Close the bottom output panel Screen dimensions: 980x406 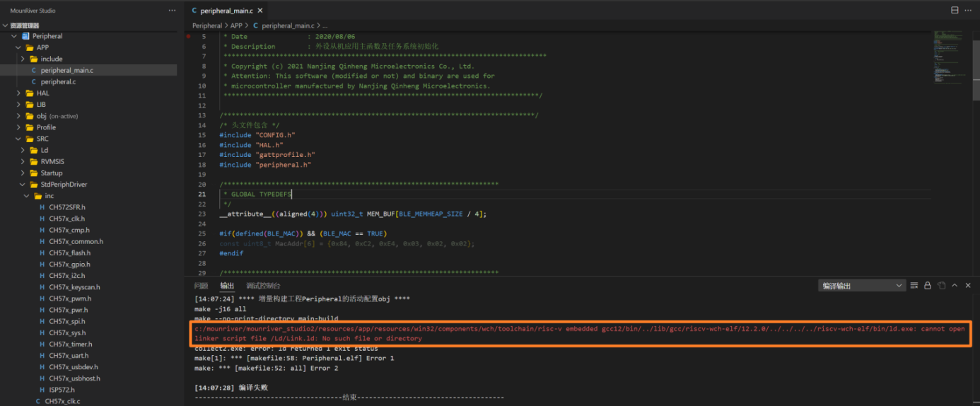tap(968, 285)
